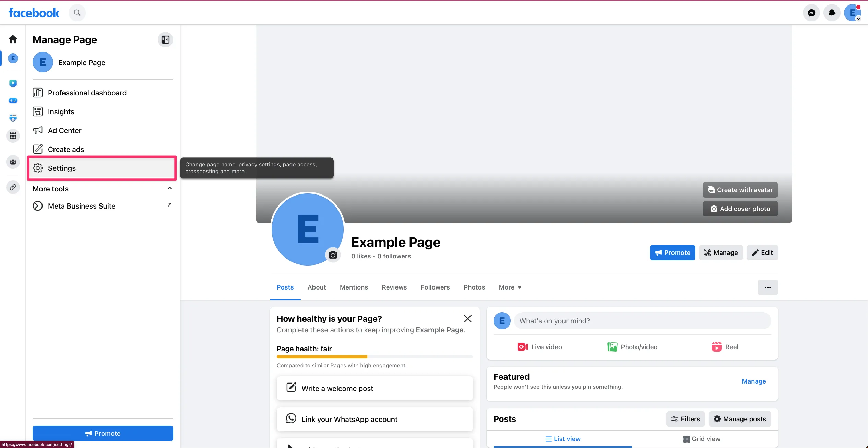Click the Meta Business Suite external arrow
The width and height of the screenshot is (868, 448).
169,205
